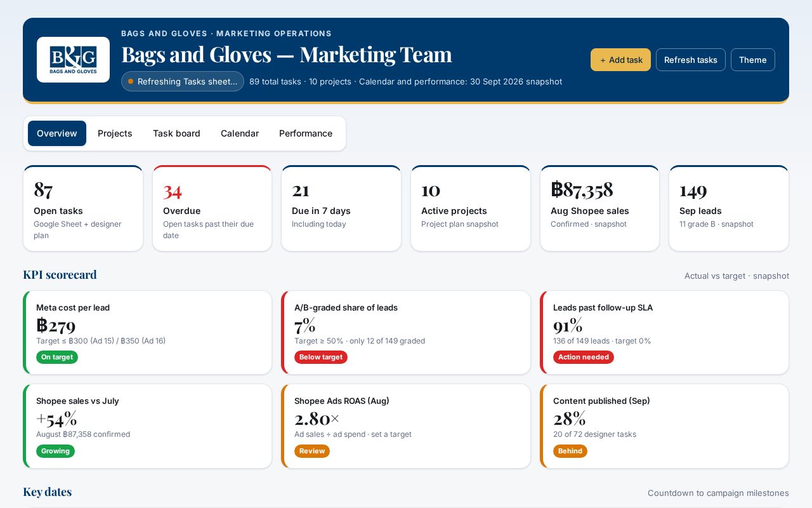Switch to the Overview tab
Image resolution: width=812 pixels, height=508 pixels.
[57, 133]
